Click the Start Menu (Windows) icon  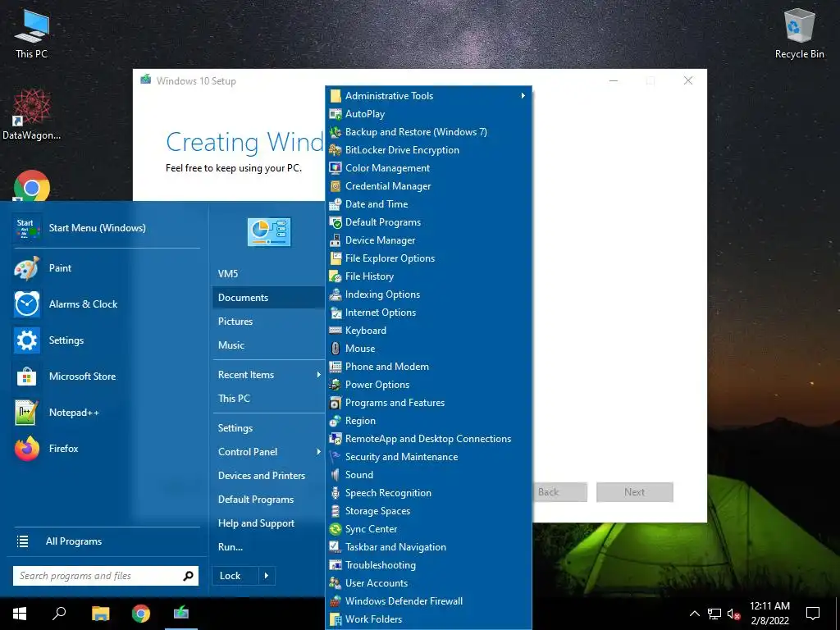(x=27, y=228)
